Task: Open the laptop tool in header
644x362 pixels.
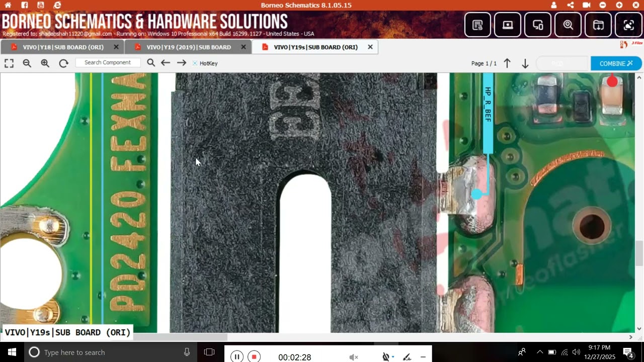Action: click(x=508, y=25)
